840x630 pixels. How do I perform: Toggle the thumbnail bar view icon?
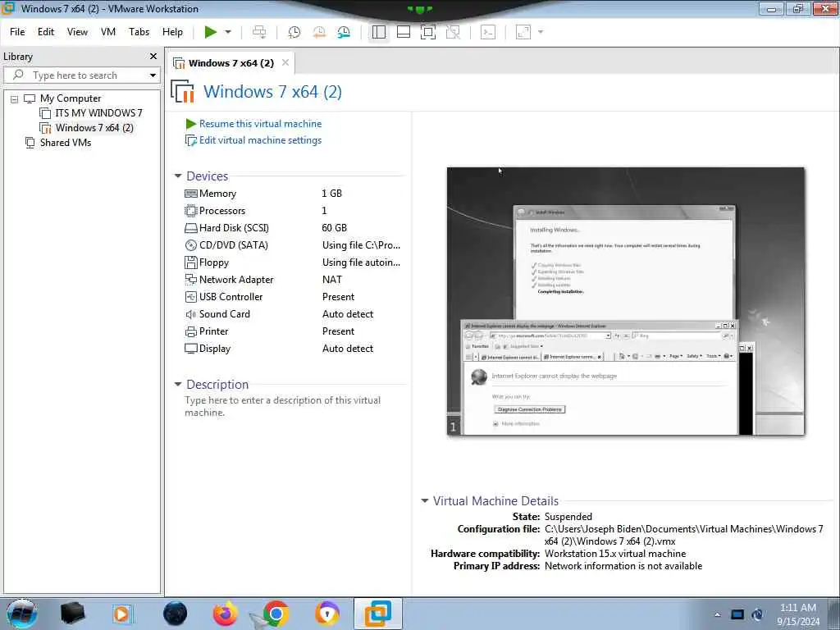tap(404, 32)
